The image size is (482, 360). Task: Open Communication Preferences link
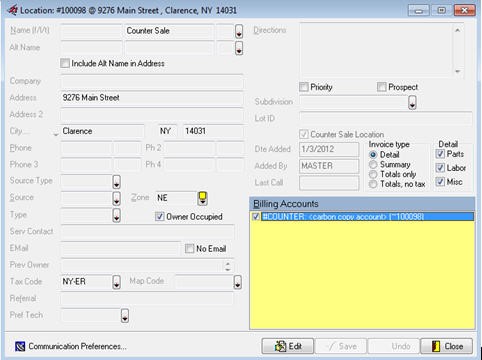tap(77, 347)
